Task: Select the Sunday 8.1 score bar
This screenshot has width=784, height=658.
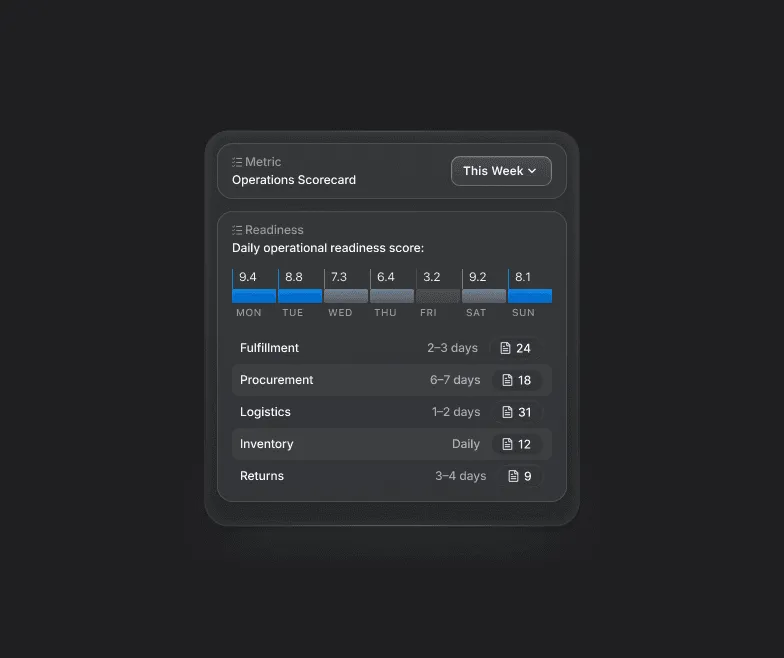Action: point(530,296)
